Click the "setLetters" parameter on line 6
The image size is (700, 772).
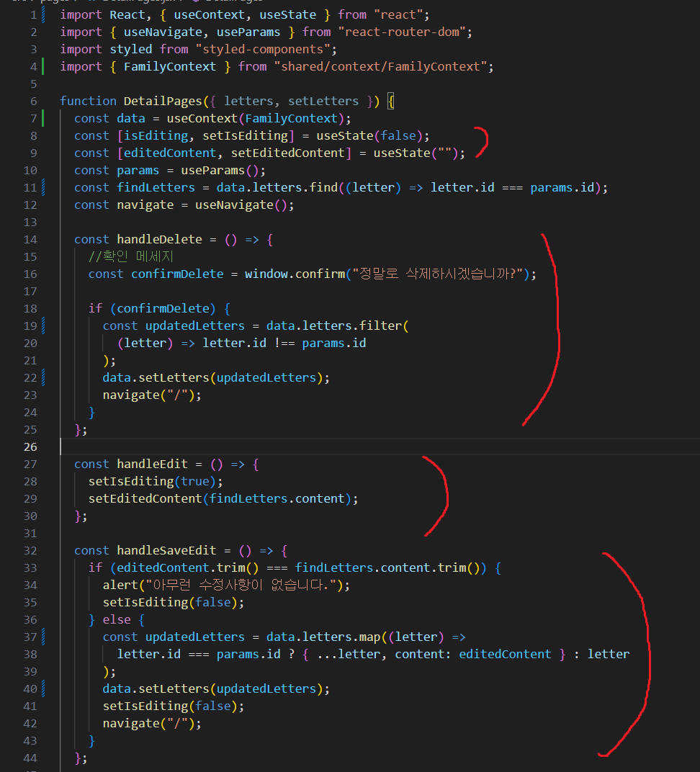pyautogui.click(x=323, y=101)
